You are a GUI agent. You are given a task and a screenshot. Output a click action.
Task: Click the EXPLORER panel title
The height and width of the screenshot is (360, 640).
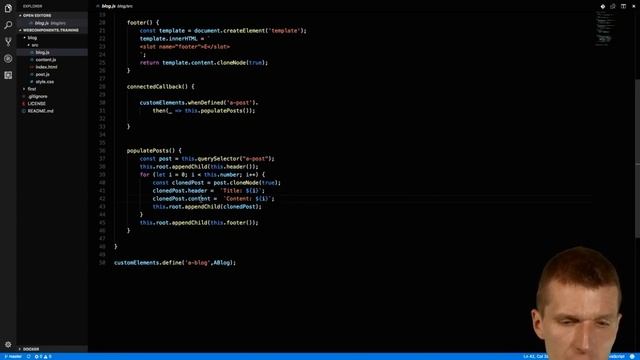pyautogui.click(x=32, y=6)
